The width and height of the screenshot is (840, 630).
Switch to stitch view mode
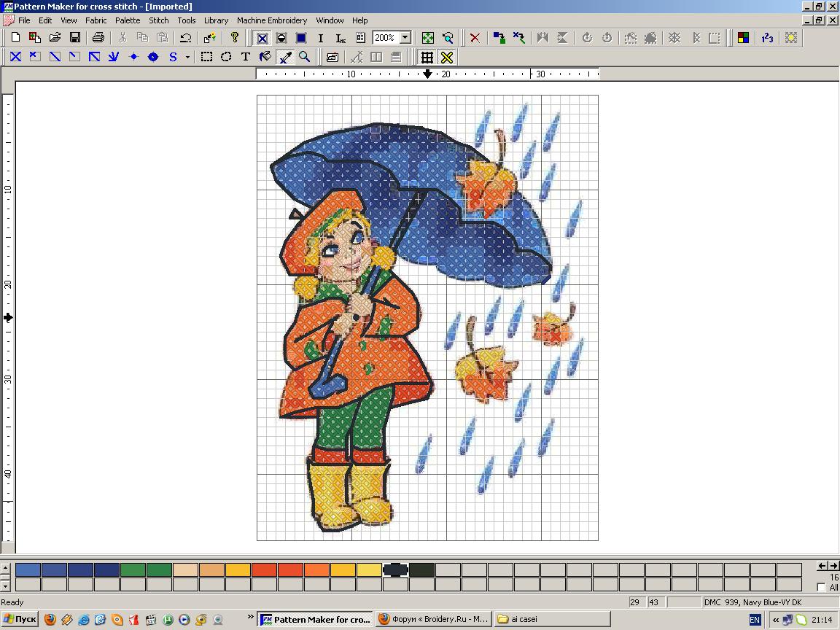pyautogui.click(x=262, y=38)
